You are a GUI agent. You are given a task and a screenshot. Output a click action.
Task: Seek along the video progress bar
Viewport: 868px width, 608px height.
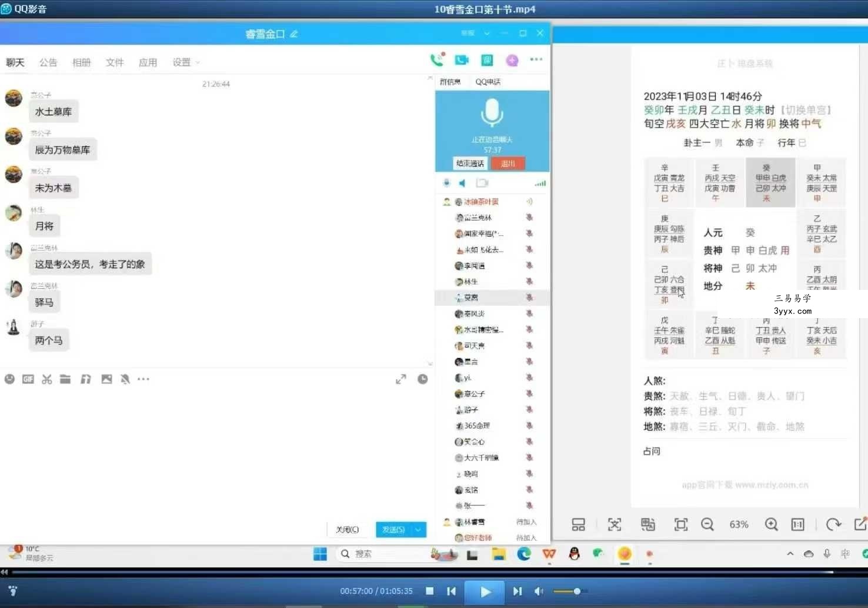422,572
